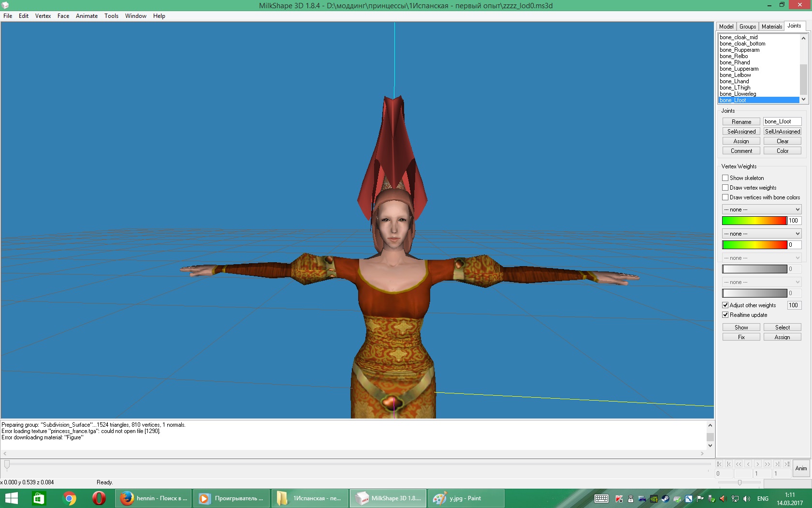Image resolution: width=812 pixels, height=508 pixels.
Task: Open the Edit menu
Action: click(x=24, y=16)
